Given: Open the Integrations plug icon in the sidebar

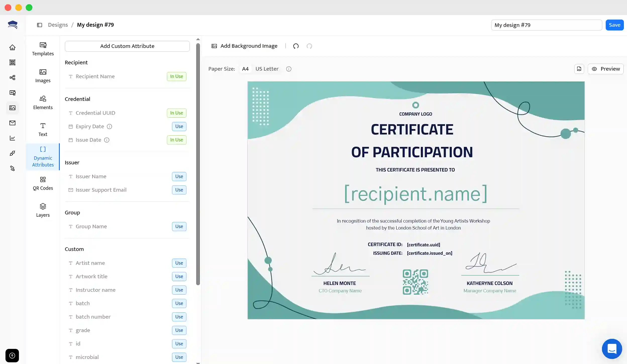Looking at the screenshot, I should (13, 153).
